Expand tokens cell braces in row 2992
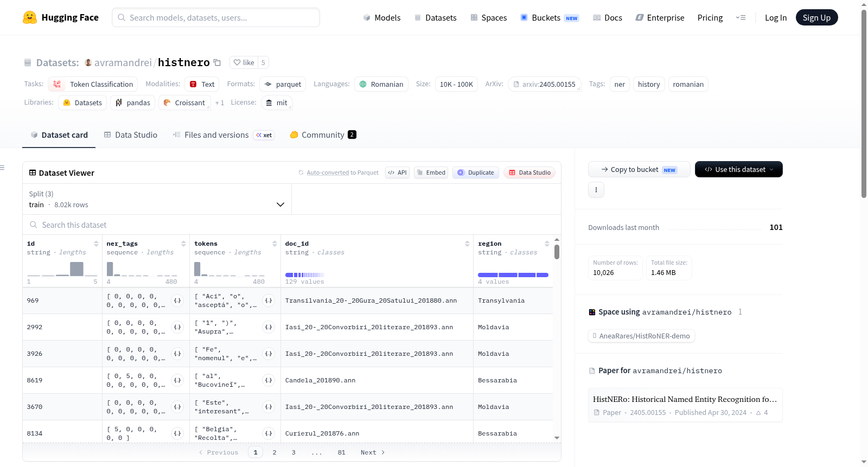Image resolution: width=868 pixels, height=467 pixels. (x=269, y=327)
